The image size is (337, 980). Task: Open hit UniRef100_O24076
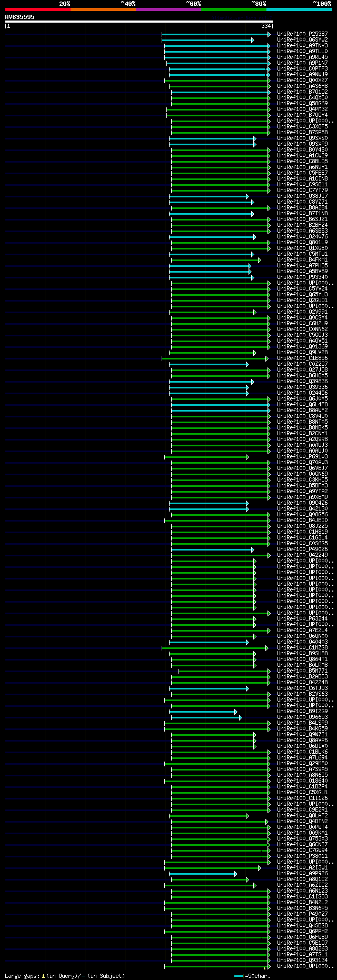[x=302, y=237]
